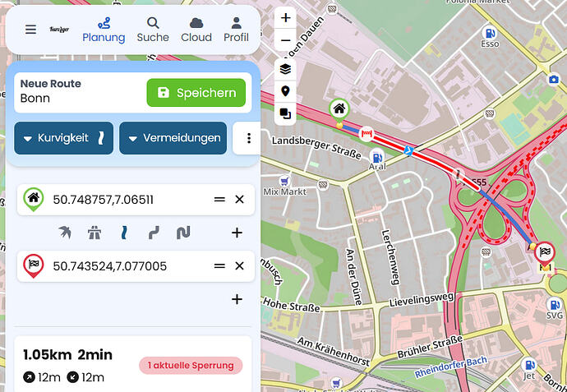
Task: Open the Suche tab
Action: point(153,30)
